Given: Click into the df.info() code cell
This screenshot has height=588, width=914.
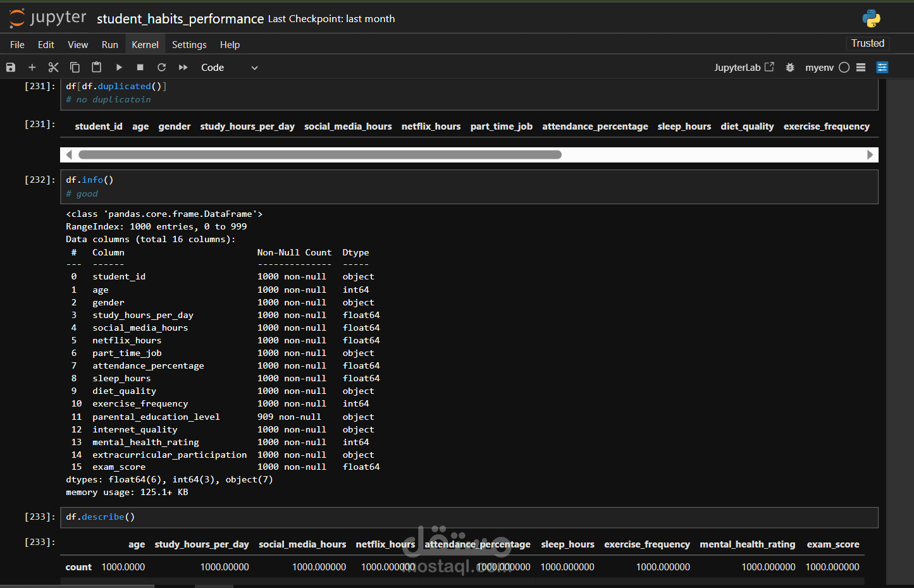Looking at the screenshot, I should 469,187.
